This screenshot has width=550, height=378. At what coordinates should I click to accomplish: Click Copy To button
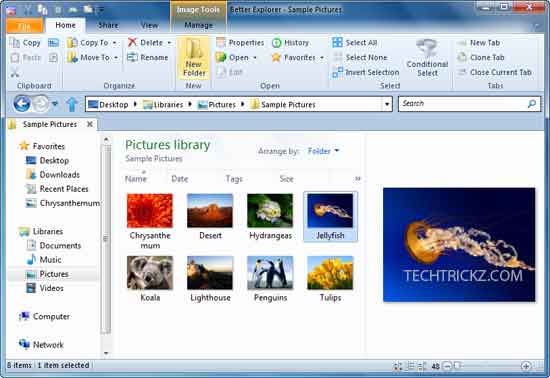click(88, 43)
